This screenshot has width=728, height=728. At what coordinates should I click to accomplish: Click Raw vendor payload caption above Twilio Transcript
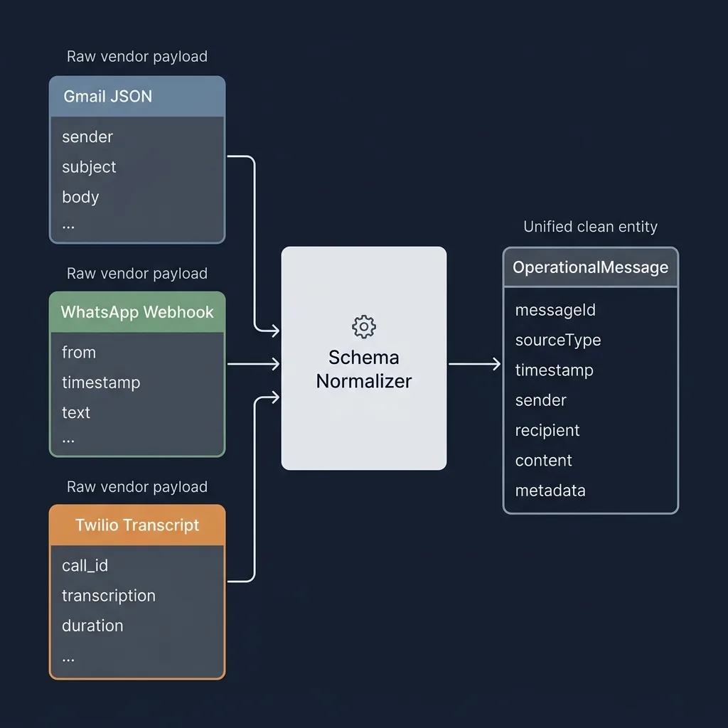coord(137,487)
